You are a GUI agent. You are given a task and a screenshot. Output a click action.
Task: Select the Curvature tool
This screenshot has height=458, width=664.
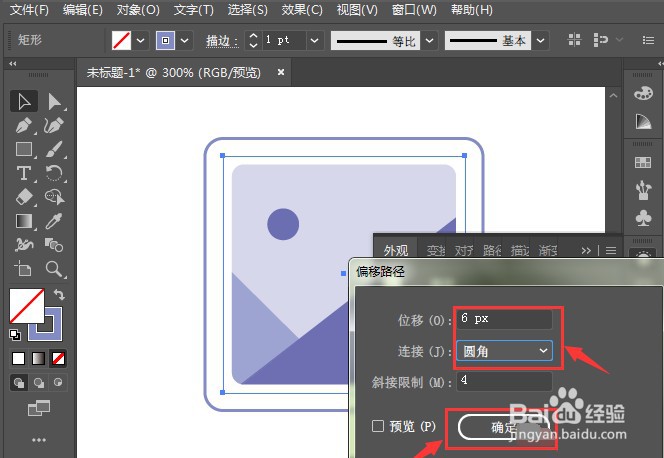click(x=54, y=125)
